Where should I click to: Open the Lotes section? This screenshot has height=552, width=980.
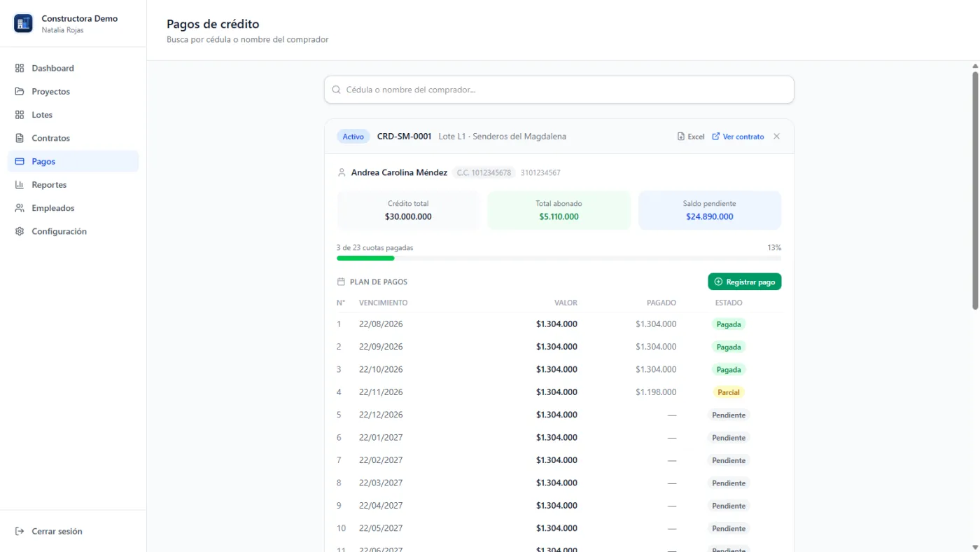tap(73, 115)
